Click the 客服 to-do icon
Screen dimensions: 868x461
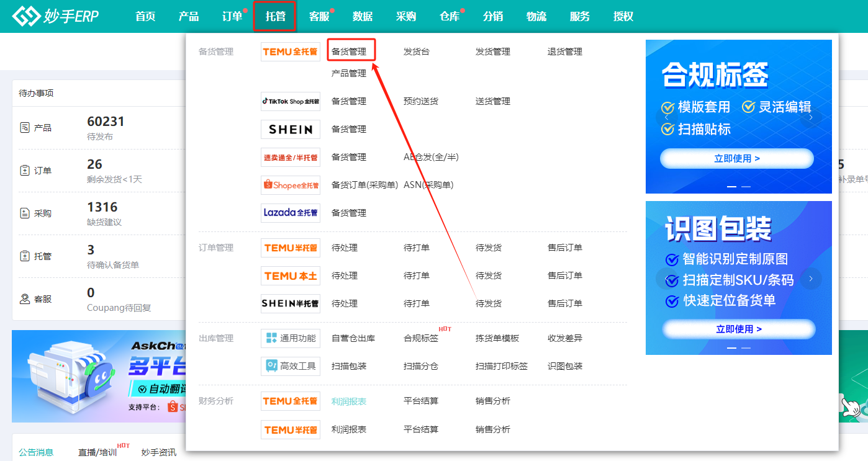[x=25, y=299]
